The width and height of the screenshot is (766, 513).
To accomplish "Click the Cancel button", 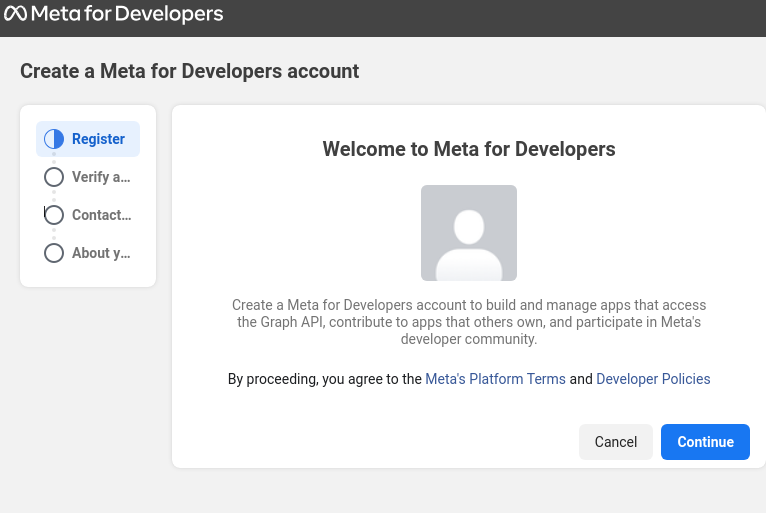I will (616, 442).
